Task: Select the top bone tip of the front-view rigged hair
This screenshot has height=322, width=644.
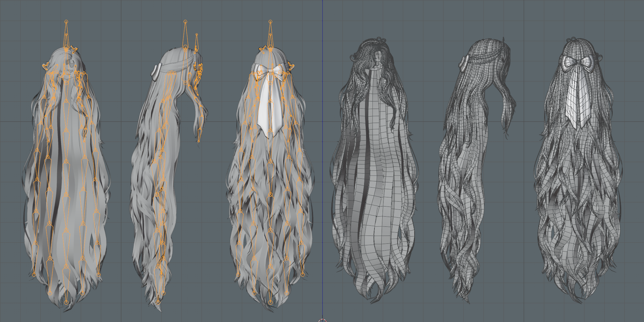Action: point(66,21)
